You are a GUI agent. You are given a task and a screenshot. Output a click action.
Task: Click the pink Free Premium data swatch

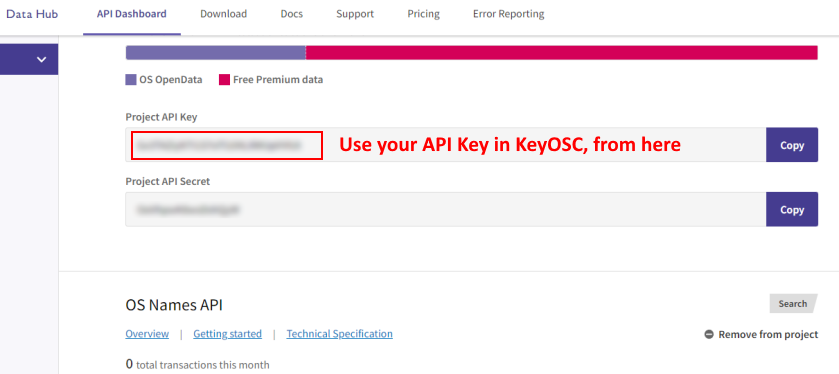click(224, 80)
